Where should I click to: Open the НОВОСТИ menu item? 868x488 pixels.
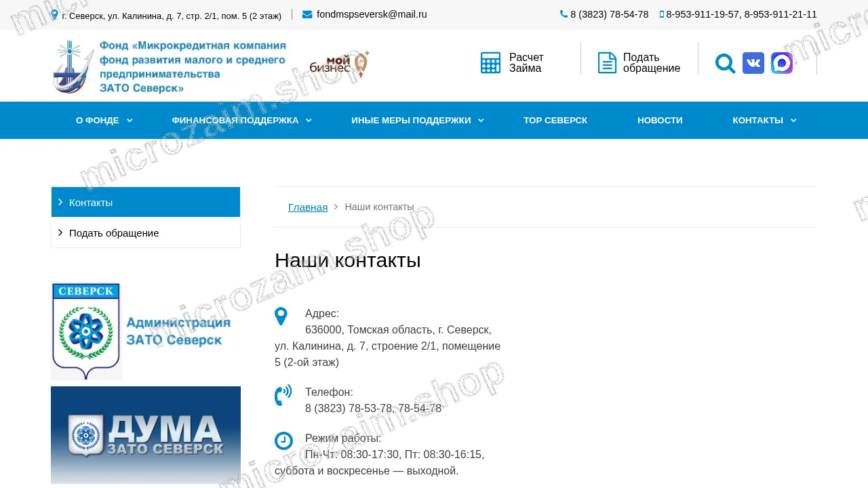(660, 121)
